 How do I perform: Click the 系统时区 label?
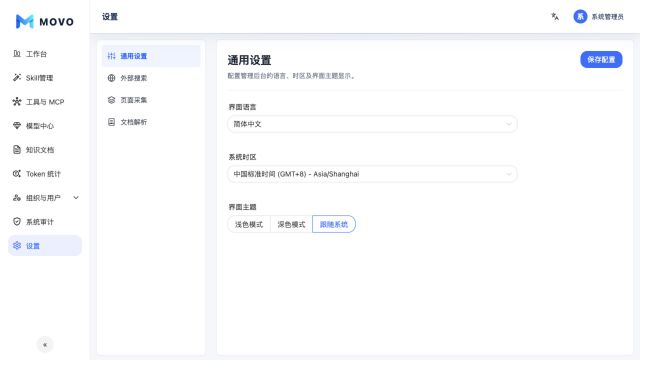[x=242, y=157]
